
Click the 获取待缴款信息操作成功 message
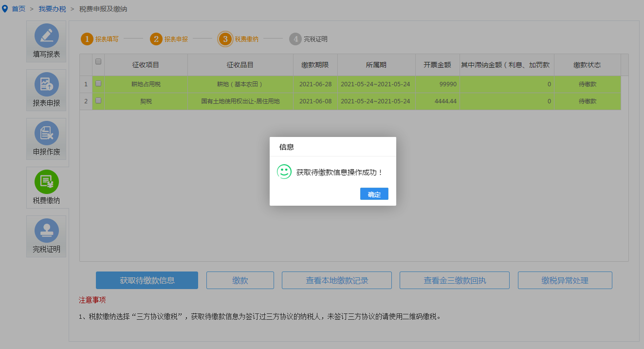tap(340, 172)
